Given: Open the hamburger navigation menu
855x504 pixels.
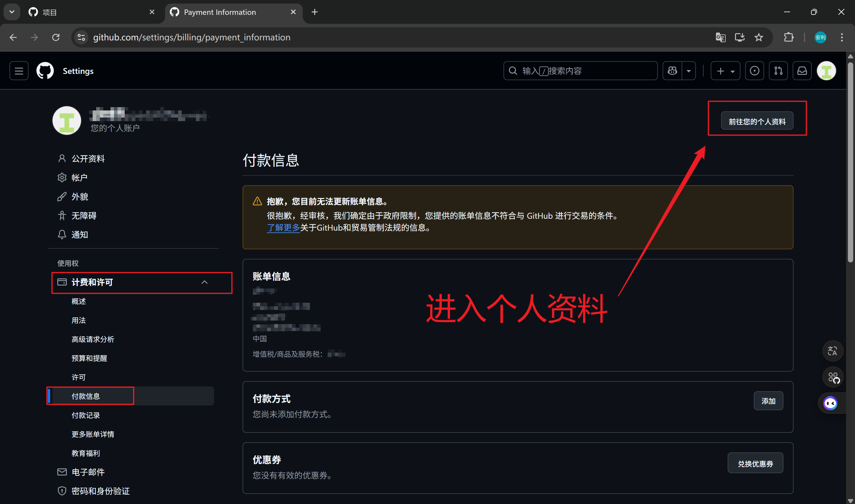Looking at the screenshot, I should [19, 71].
